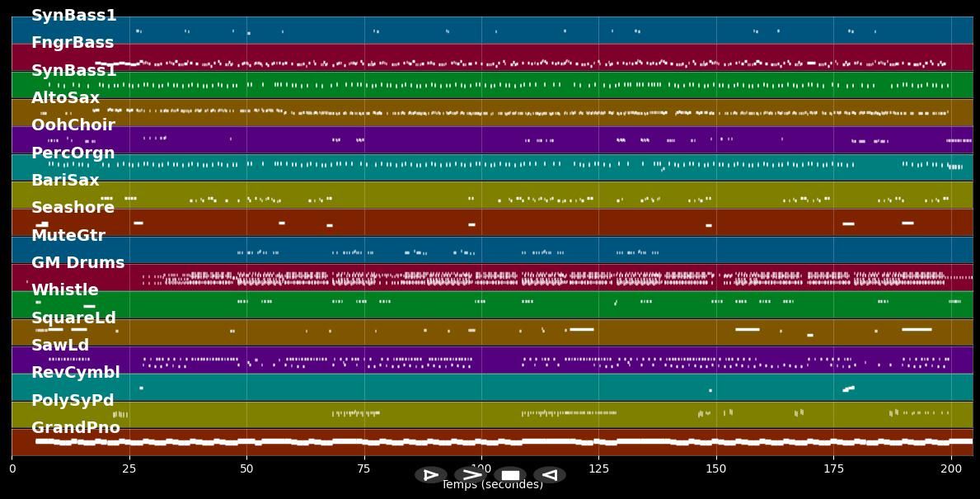
Task: Click the Whistle track name
Action: [65, 290]
